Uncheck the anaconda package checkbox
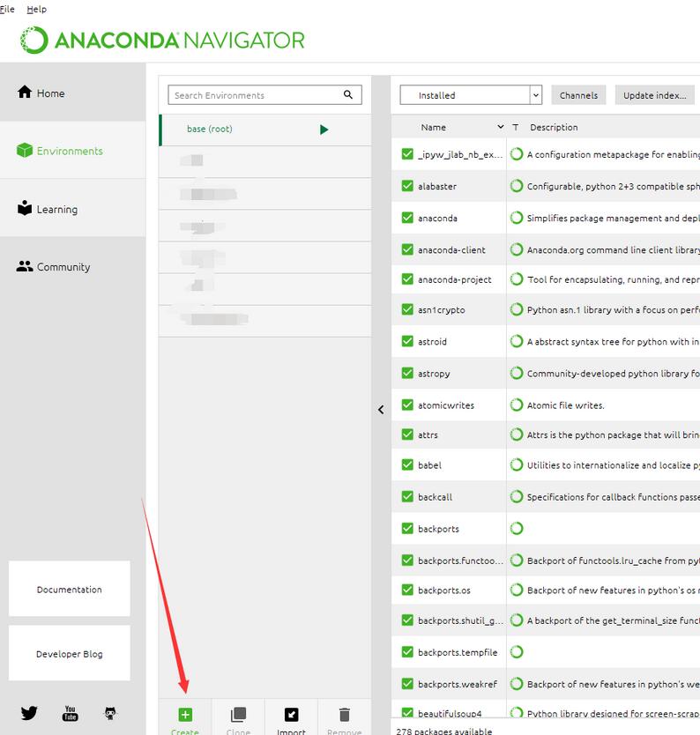Viewport: 700px width, 735px height. click(x=407, y=218)
